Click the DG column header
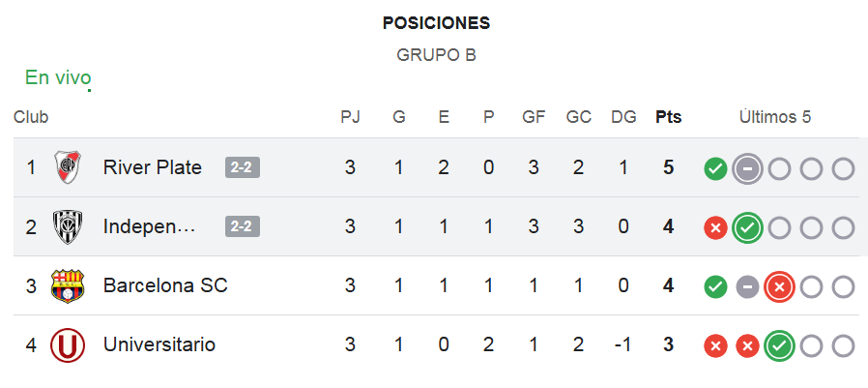 pyautogui.click(x=623, y=117)
